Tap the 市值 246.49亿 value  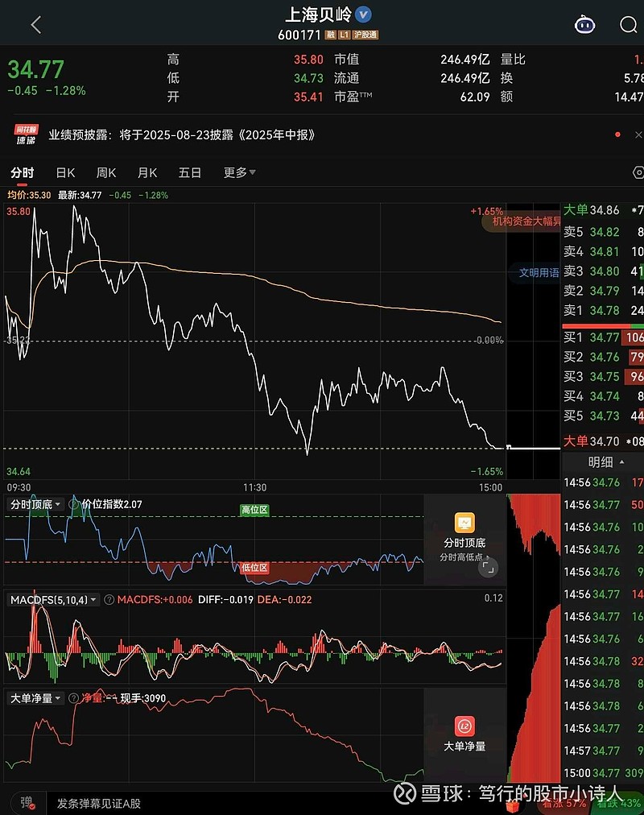[464, 60]
